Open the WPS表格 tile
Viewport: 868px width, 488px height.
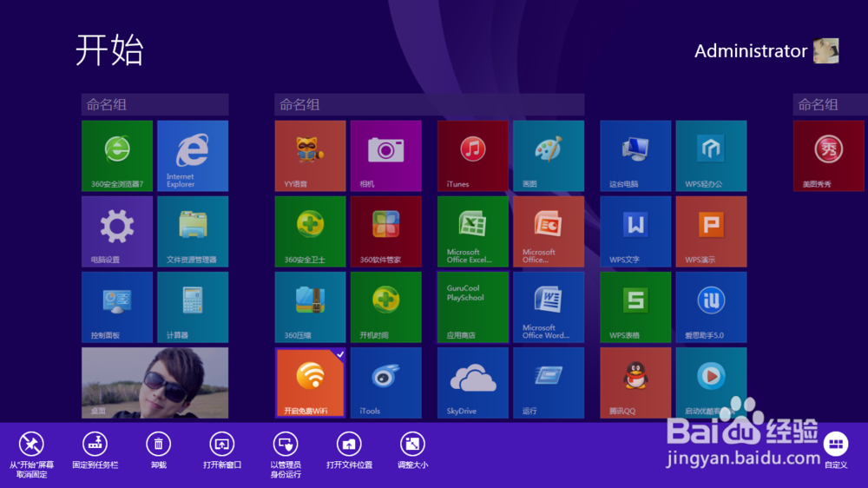pyautogui.click(x=635, y=307)
